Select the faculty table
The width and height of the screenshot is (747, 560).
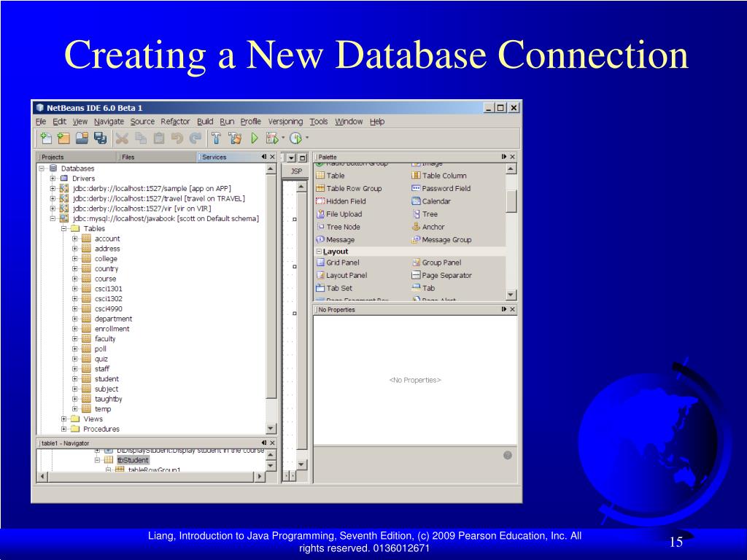tap(105, 339)
